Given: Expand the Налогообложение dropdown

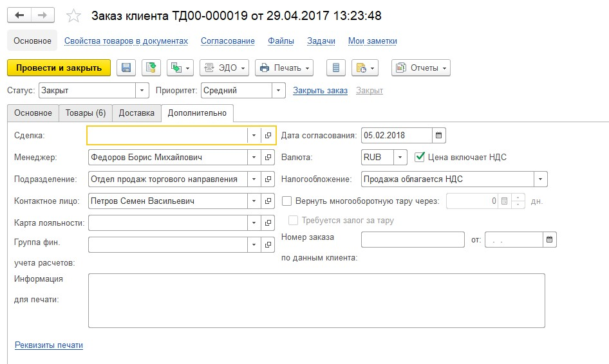Looking at the screenshot, I should coord(541,179).
